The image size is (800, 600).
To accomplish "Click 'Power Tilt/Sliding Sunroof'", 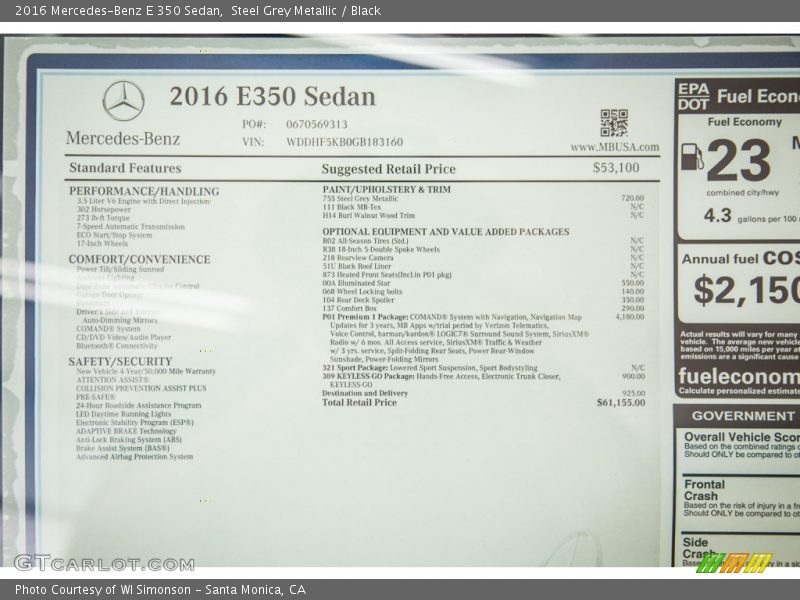I will click(120, 269).
